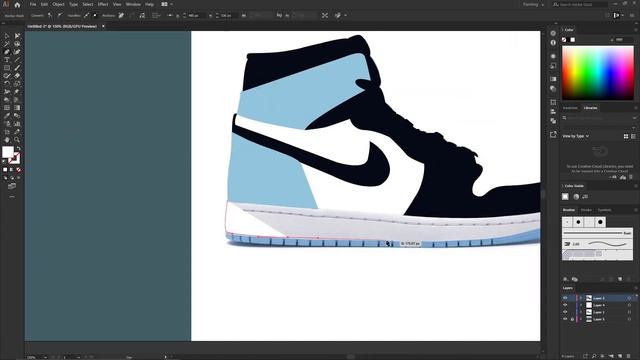Select the Direct Selection tool
640x360 pixels.
(17, 36)
